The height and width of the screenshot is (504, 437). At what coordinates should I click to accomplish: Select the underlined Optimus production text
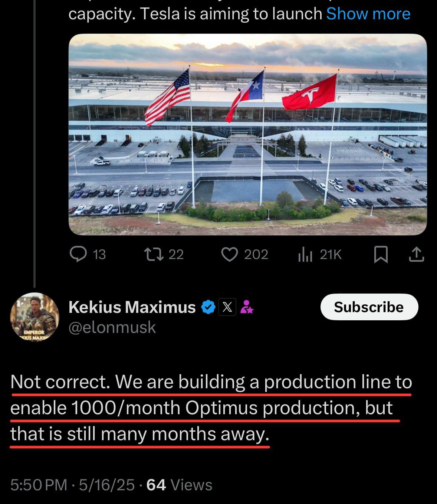click(204, 408)
